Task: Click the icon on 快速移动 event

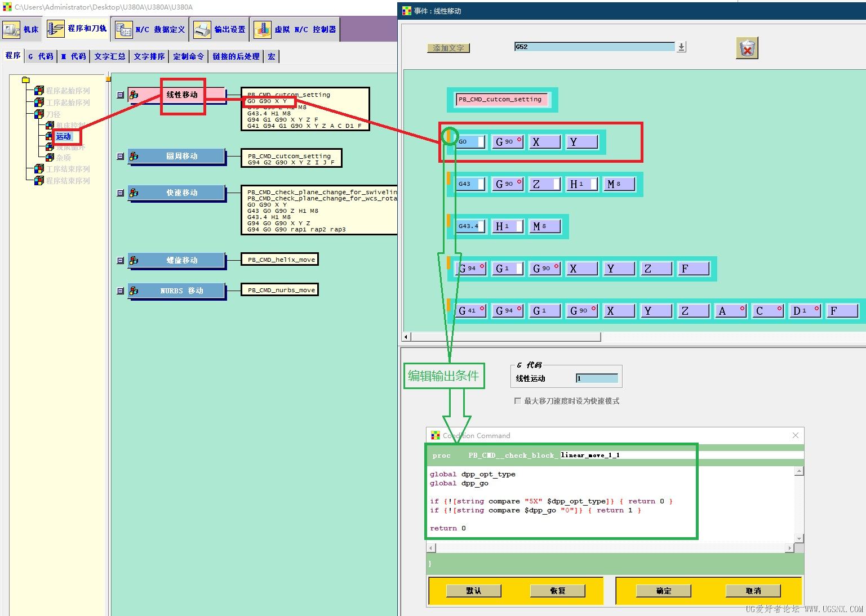Action: pos(134,193)
